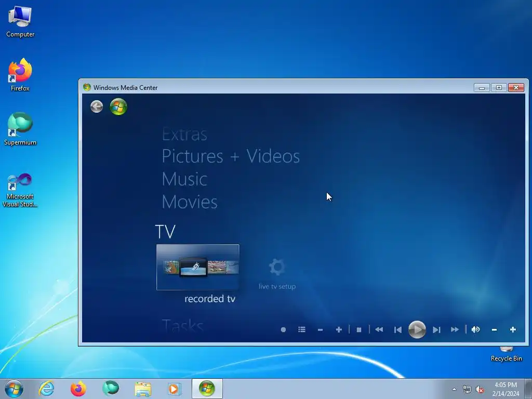
Task: Click the recorded tv label
Action: 210,299
